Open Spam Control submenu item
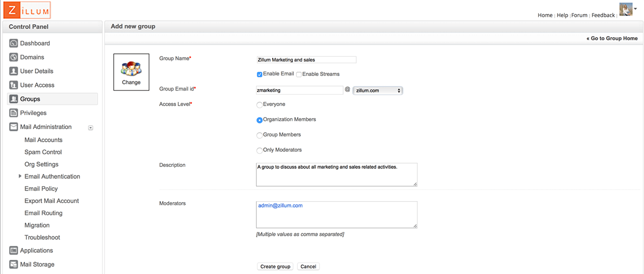 click(x=43, y=152)
